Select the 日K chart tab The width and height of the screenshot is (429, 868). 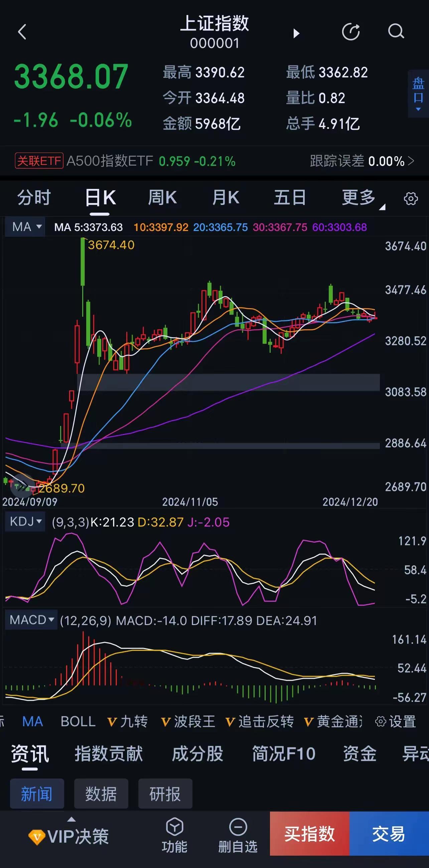coord(100,197)
